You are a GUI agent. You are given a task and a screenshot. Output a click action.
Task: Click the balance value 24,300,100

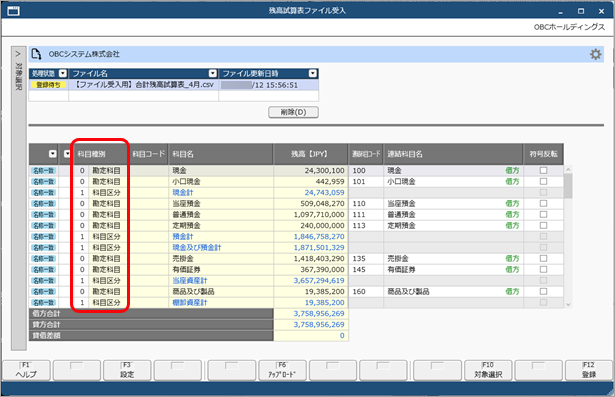coord(324,170)
